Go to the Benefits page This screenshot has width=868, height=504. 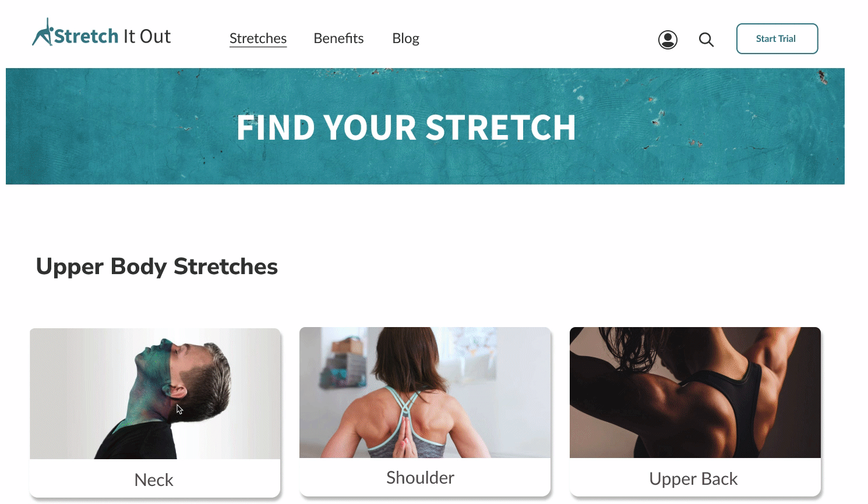pyautogui.click(x=338, y=38)
